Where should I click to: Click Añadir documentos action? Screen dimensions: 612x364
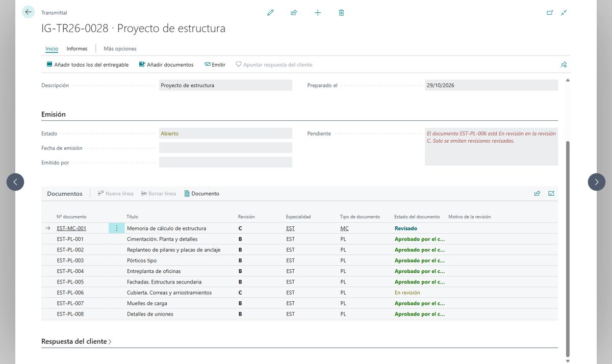tap(166, 65)
